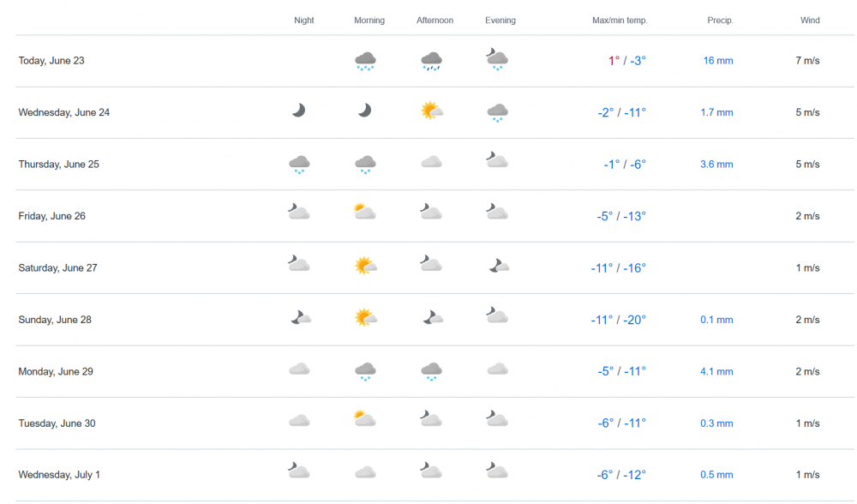Viewport: 857px width, 504px height.
Task: Click Wednesday June 24 night moon icon
Action: [x=298, y=110]
